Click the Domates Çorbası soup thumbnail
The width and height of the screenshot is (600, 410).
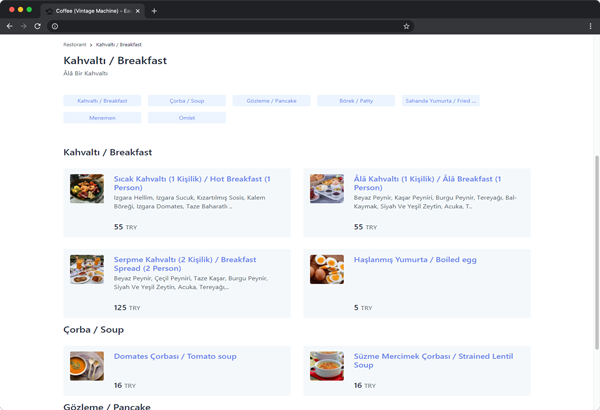[87, 365]
